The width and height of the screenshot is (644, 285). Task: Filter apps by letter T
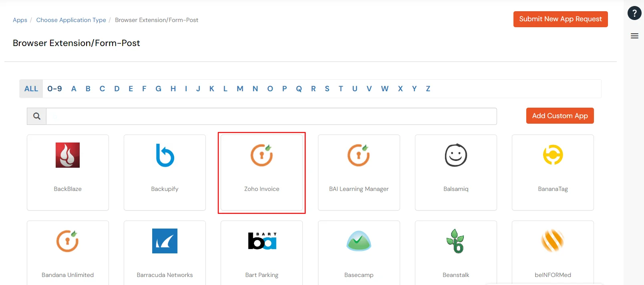(x=341, y=89)
